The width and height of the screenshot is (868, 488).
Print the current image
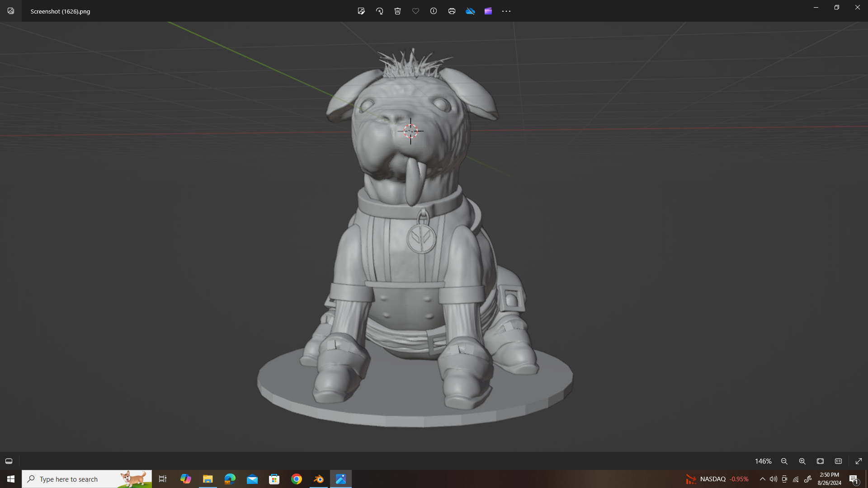pos(452,11)
